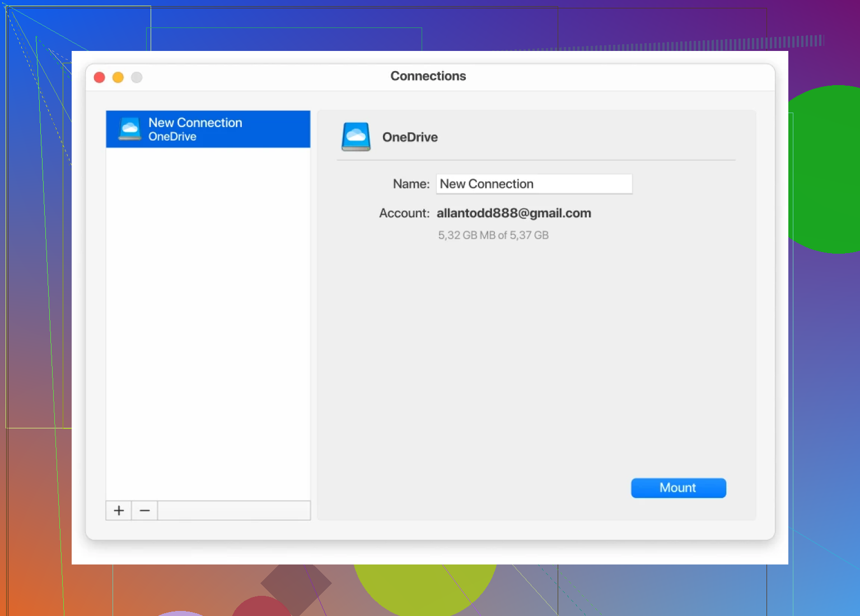Click the Account label
Image resolution: width=860 pixels, height=616 pixels.
[404, 213]
